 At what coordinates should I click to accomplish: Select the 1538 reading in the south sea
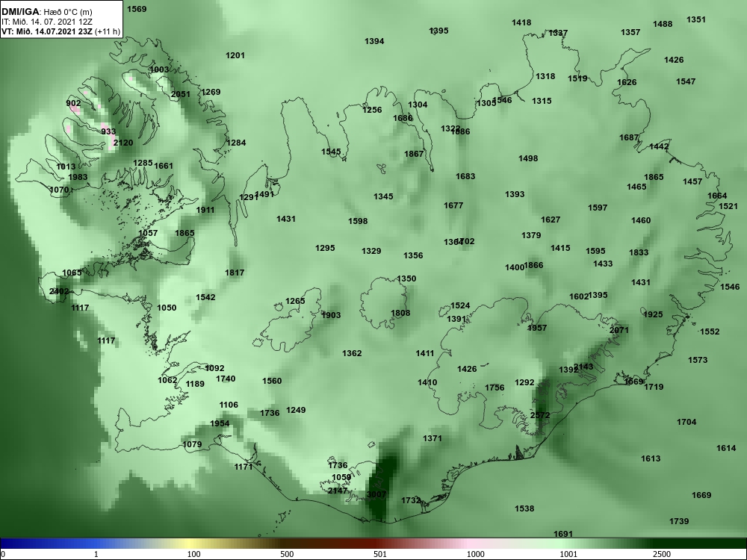(524, 508)
